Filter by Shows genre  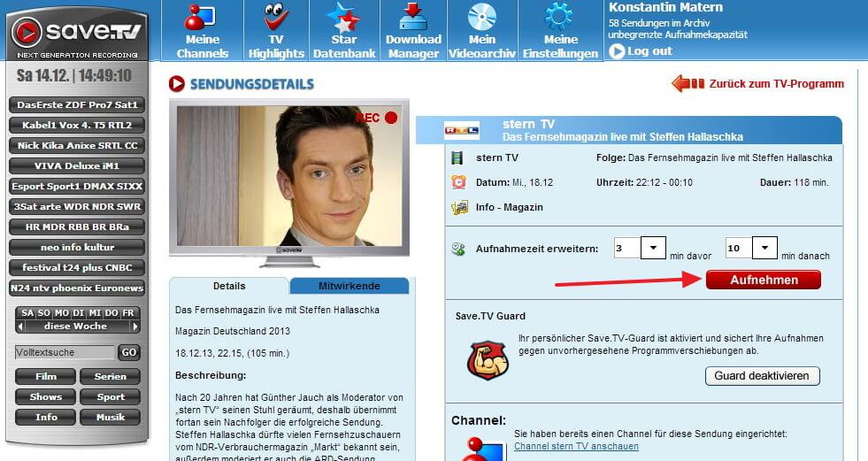pos(45,396)
